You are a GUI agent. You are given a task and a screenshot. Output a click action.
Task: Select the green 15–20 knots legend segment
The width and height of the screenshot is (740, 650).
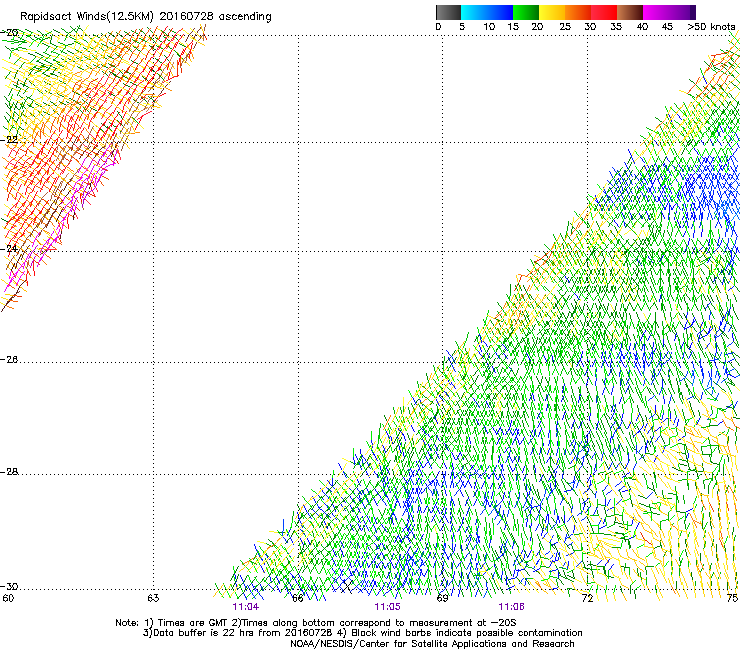point(526,12)
